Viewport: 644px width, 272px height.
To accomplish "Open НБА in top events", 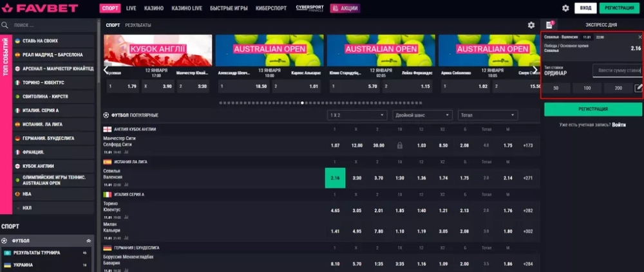I will pos(54,194).
